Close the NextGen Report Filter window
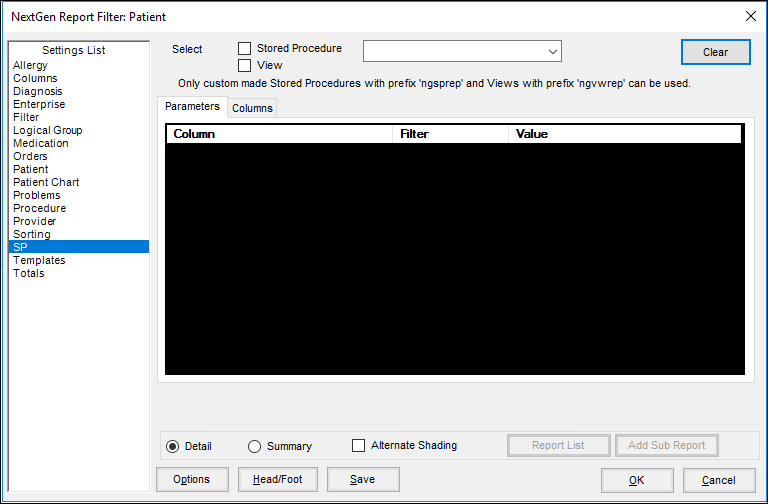This screenshot has height=504, width=768. [750, 16]
